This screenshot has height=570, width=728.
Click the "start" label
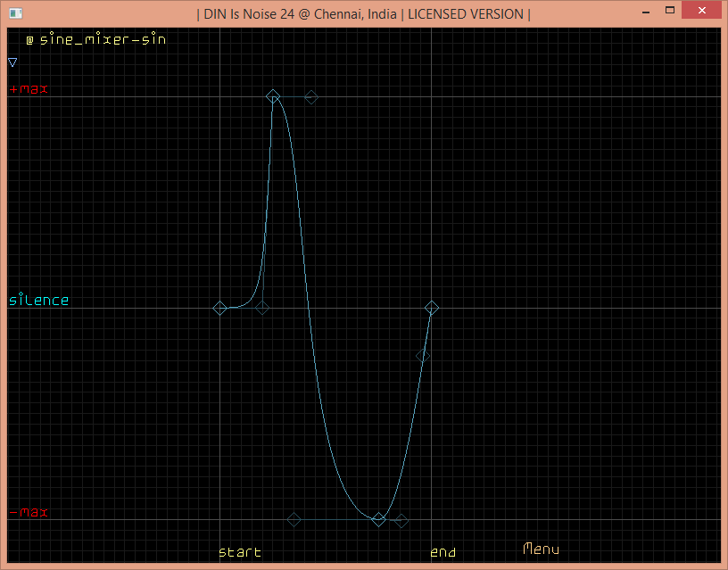pyautogui.click(x=240, y=552)
